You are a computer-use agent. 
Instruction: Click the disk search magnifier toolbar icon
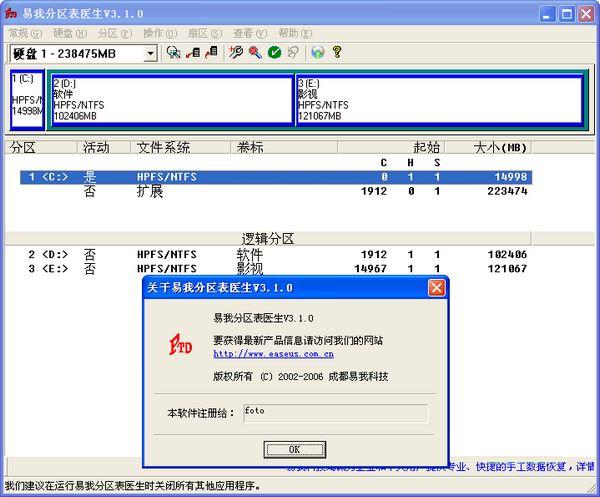174,52
